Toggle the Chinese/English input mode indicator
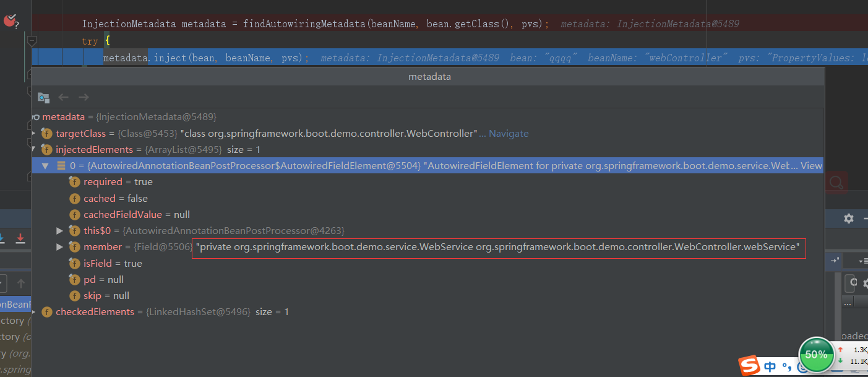 pyautogui.click(x=770, y=366)
